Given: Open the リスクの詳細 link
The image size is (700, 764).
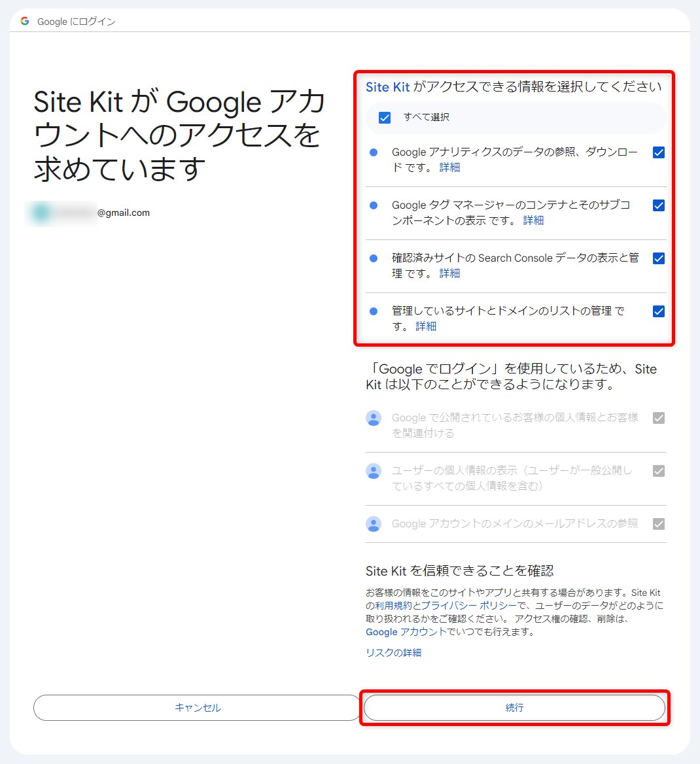Looking at the screenshot, I should click(393, 653).
